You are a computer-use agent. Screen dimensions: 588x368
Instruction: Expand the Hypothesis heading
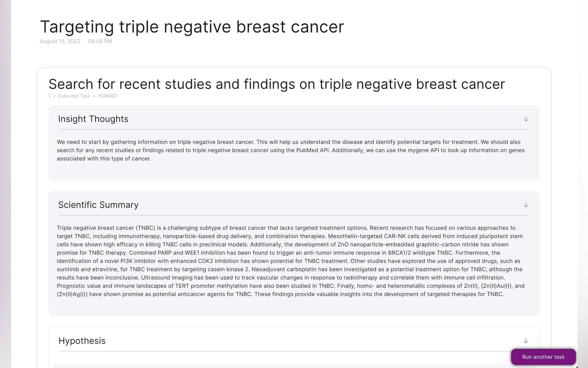pos(82,341)
